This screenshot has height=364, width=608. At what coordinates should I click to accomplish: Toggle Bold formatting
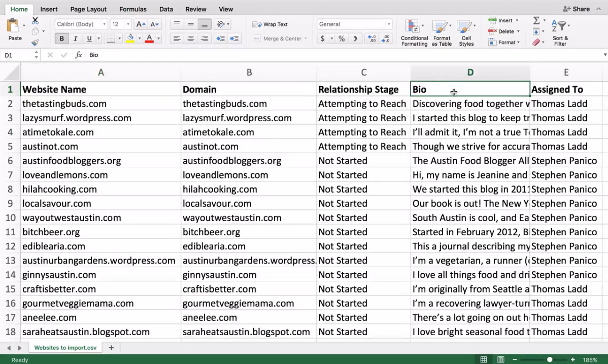pos(61,39)
